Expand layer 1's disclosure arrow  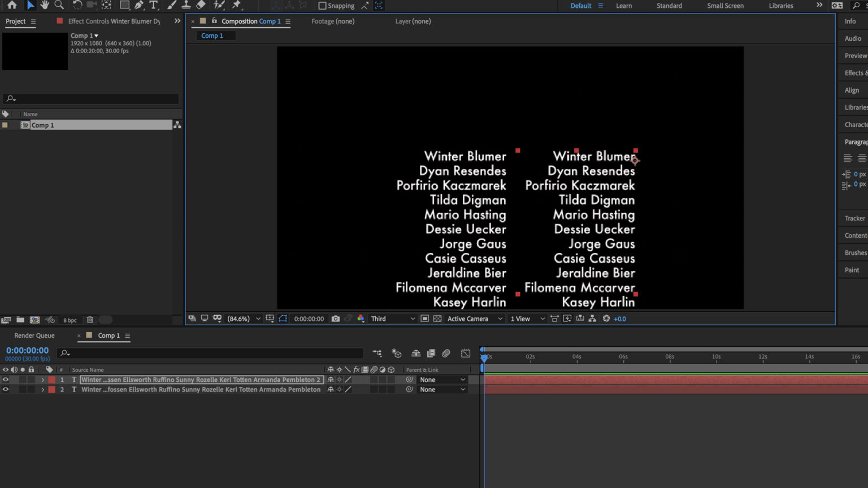[42, 380]
